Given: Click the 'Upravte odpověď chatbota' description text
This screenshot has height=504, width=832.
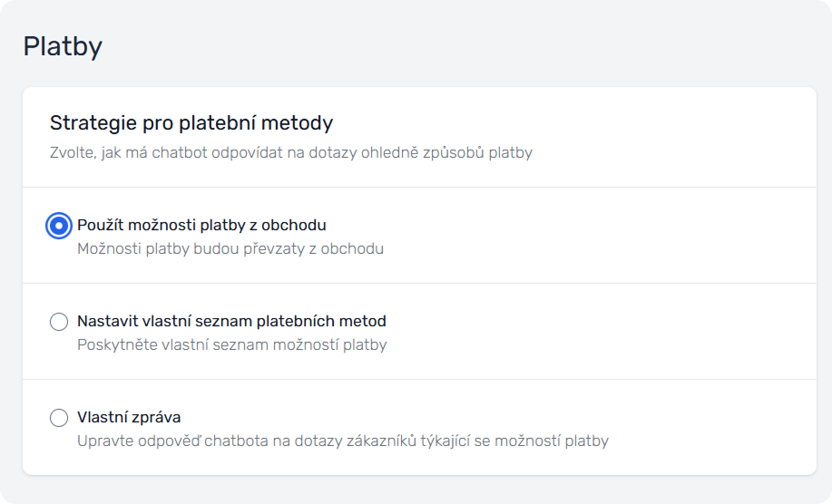Looking at the screenshot, I should click(x=342, y=441).
